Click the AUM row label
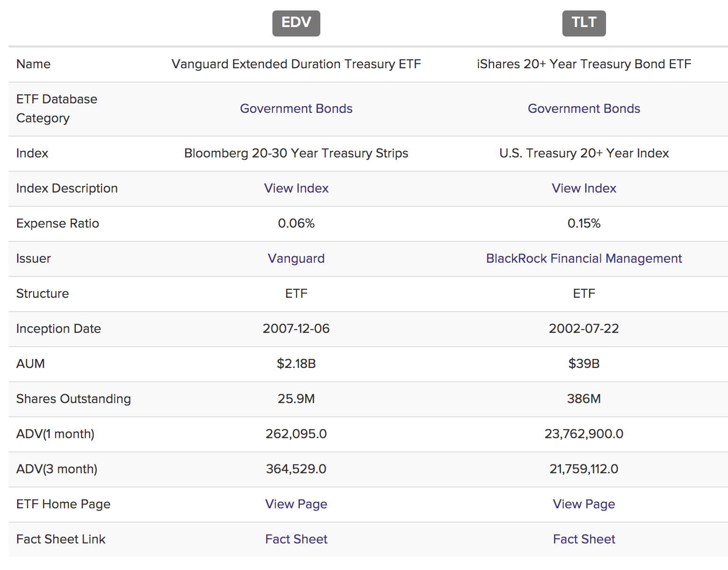Image resolution: width=728 pixels, height=570 pixels. click(30, 364)
